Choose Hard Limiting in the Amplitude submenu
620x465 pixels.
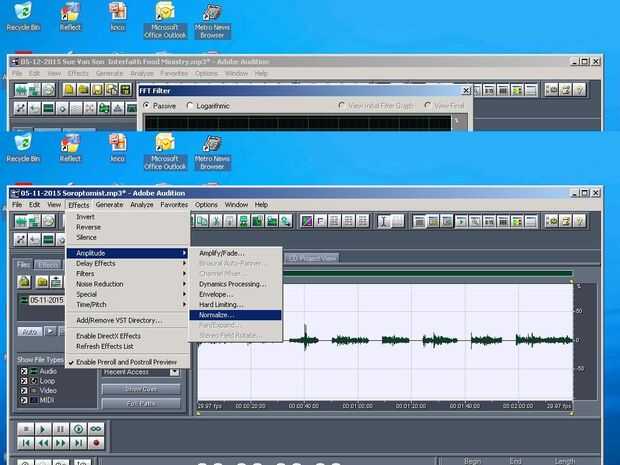coord(236,304)
